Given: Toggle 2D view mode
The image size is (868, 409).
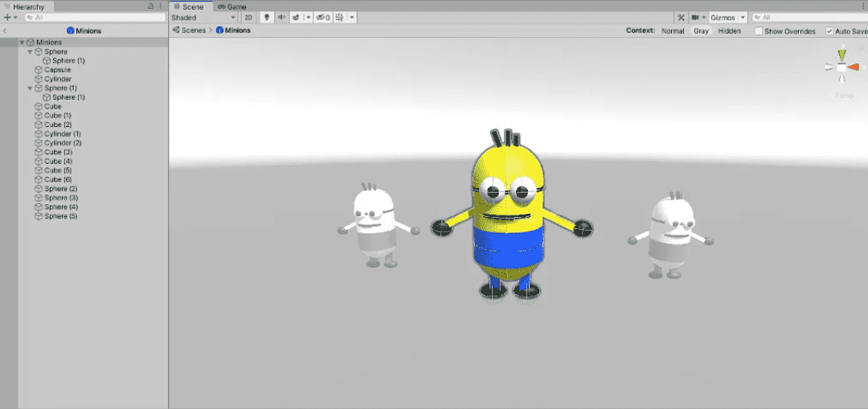Looking at the screenshot, I should tap(248, 18).
